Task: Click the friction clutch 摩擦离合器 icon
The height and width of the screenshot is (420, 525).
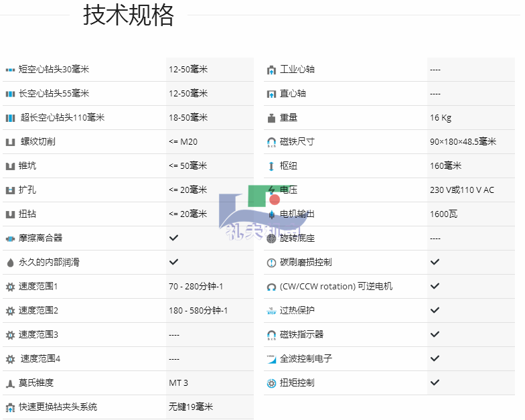Action: pos(10,238)
